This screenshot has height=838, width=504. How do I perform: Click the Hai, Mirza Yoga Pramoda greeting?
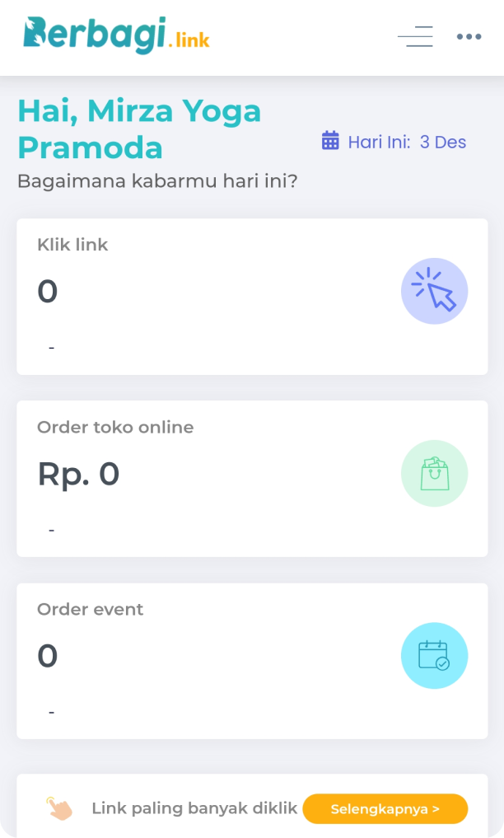[139, 129]
